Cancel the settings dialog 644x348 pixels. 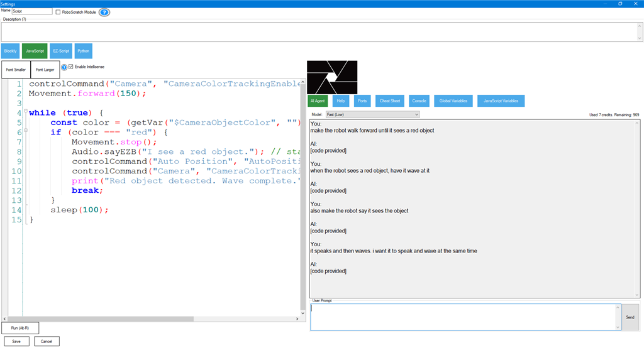click(x=47, y=342)
